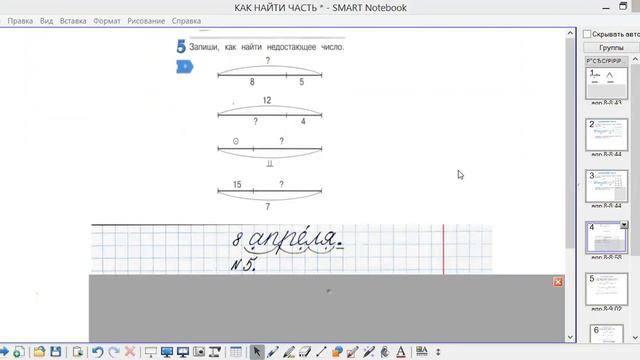Click the page sorter scroll down arrow
Screen dimensions: 640x360
click(x=635, y=338)
